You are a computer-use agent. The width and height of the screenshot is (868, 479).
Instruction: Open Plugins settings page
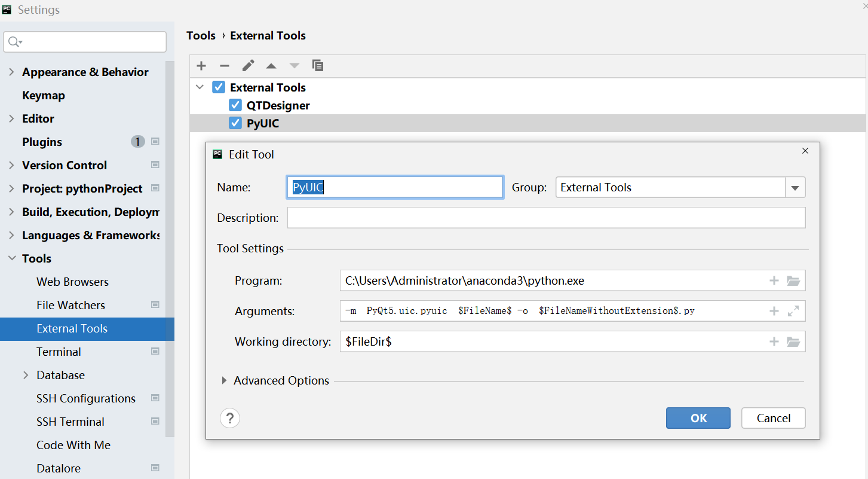(x=42, y=142)
